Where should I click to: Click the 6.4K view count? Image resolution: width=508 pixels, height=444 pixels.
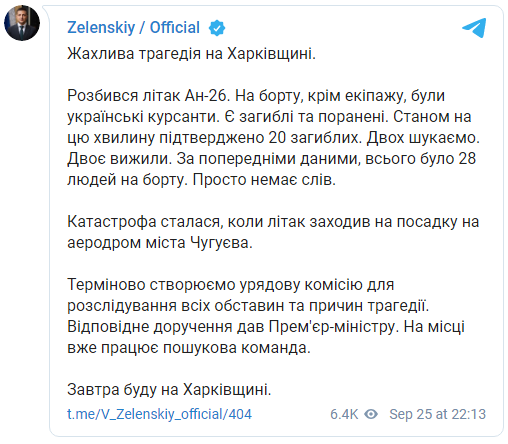coord(344,414)
